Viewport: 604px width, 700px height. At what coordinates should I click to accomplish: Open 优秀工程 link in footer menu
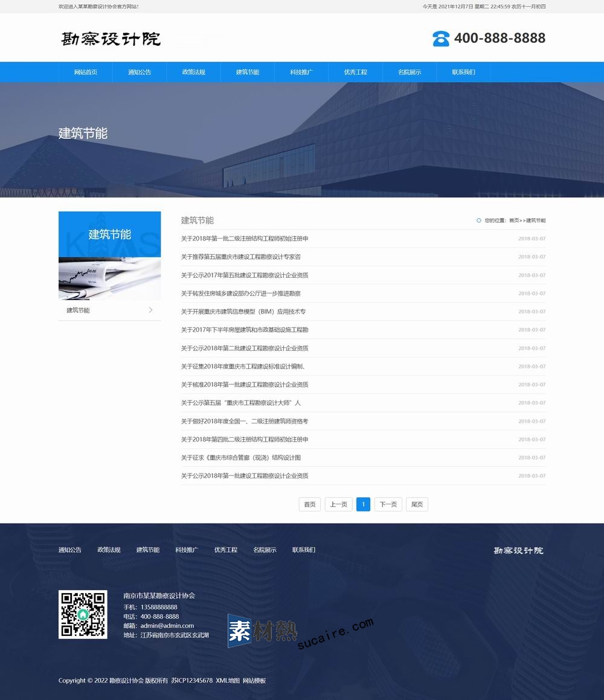click(x=225, y=550)
